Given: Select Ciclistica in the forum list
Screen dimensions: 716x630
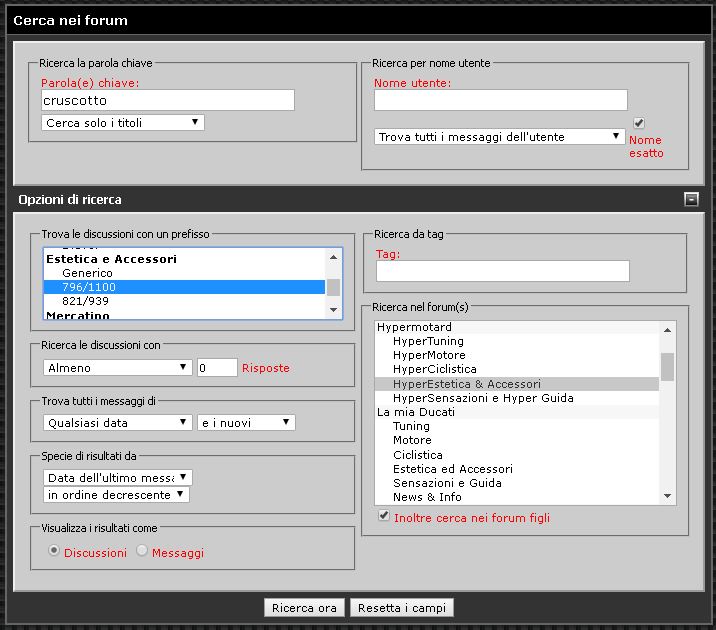Looking at the screenshot, I should 517,455.
